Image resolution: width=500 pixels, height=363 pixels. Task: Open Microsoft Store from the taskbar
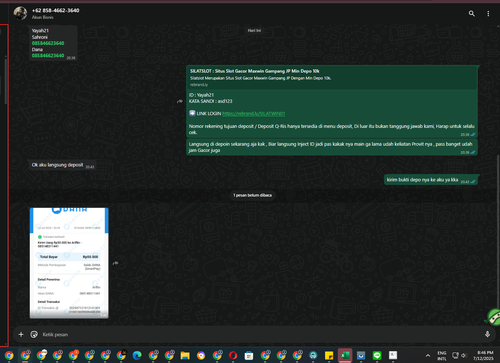pyautogui.click(x=249, y=355)
